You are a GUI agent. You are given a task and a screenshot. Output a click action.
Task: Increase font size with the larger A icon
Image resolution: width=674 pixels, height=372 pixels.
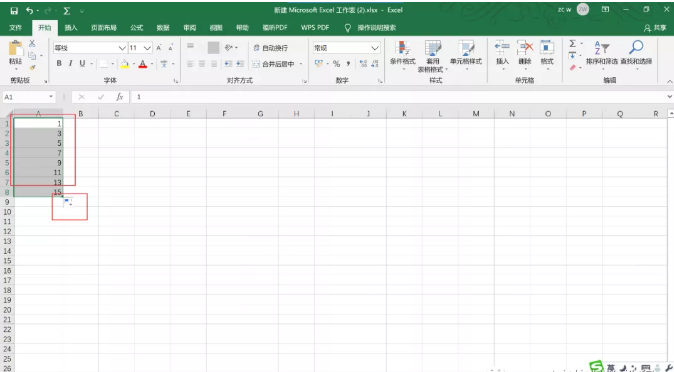[x=159, y=48]
